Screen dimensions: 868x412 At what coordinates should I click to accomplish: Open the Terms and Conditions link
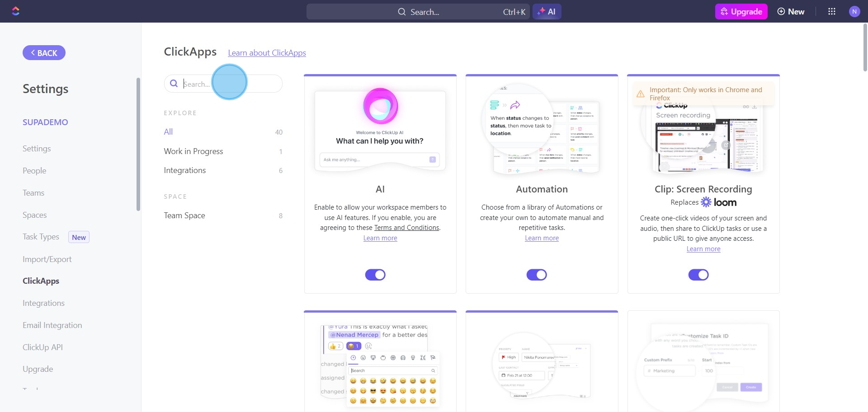(x=406, y=228)
